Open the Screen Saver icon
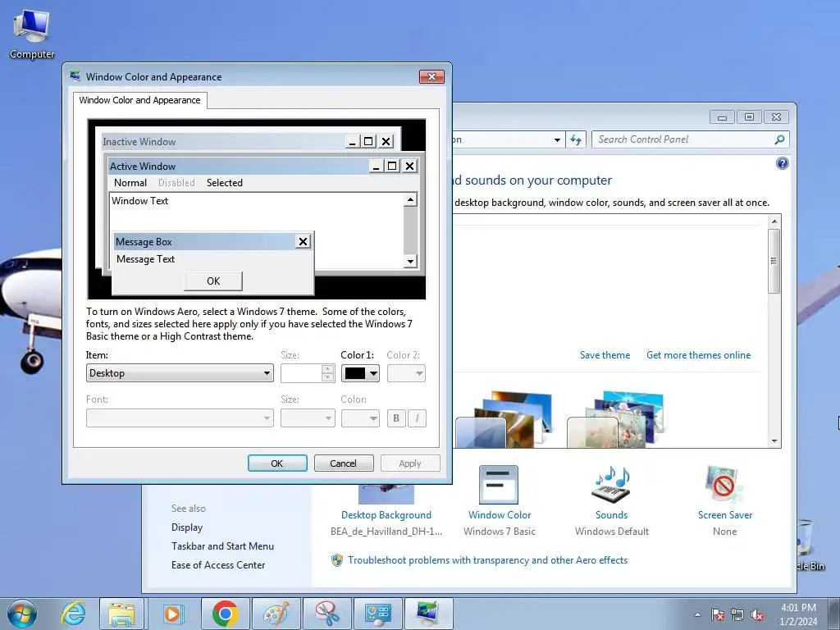840x630 pixels. pyautogui.click(x=724, y=484)
